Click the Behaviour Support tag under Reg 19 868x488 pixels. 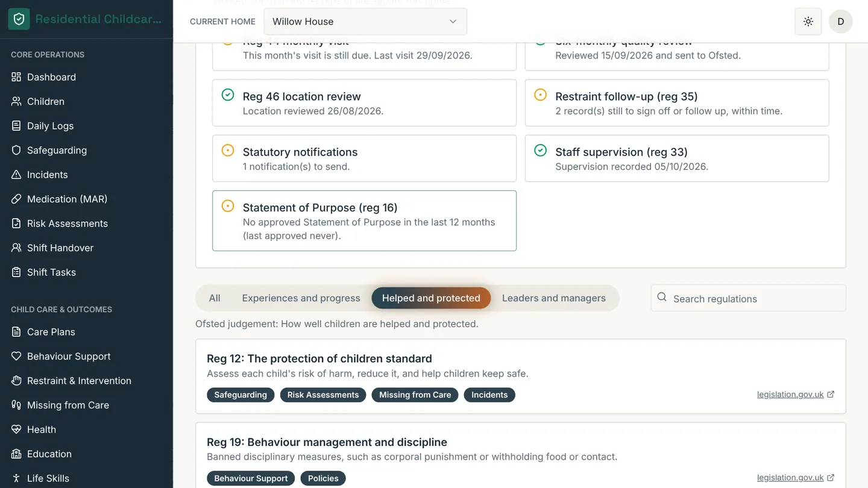(251, 478)
